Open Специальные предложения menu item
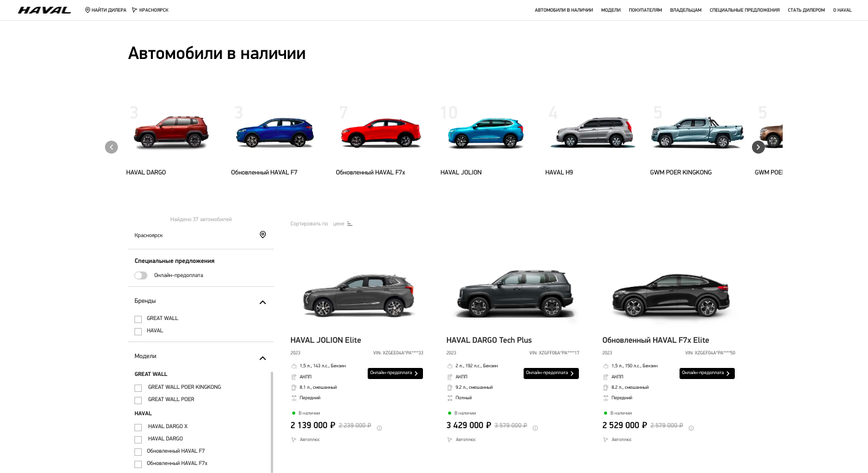Viewport: 868px width, 473px height. [x=745, y=10]
